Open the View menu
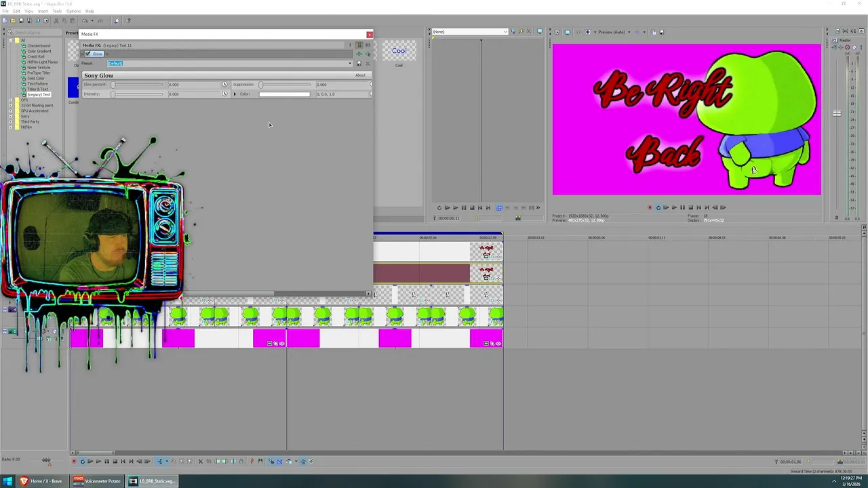 (x=29, y=11)
